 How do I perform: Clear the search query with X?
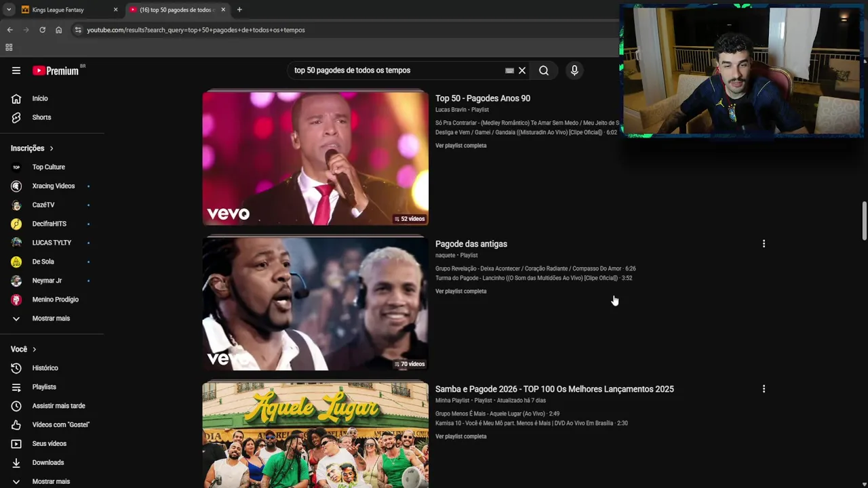(522, 70)
